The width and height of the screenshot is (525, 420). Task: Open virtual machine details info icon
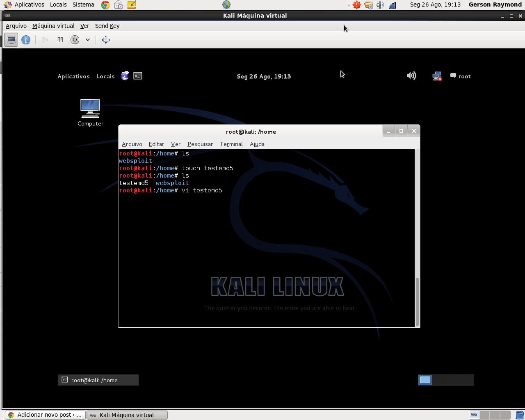pyautogui.click(x=26, y=40)
